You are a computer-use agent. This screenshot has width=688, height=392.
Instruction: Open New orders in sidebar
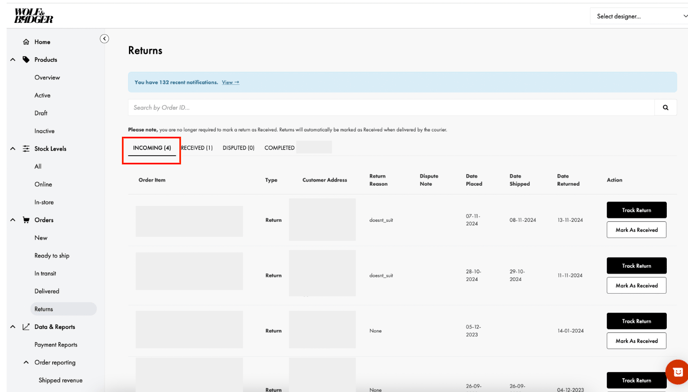(41, 237)
